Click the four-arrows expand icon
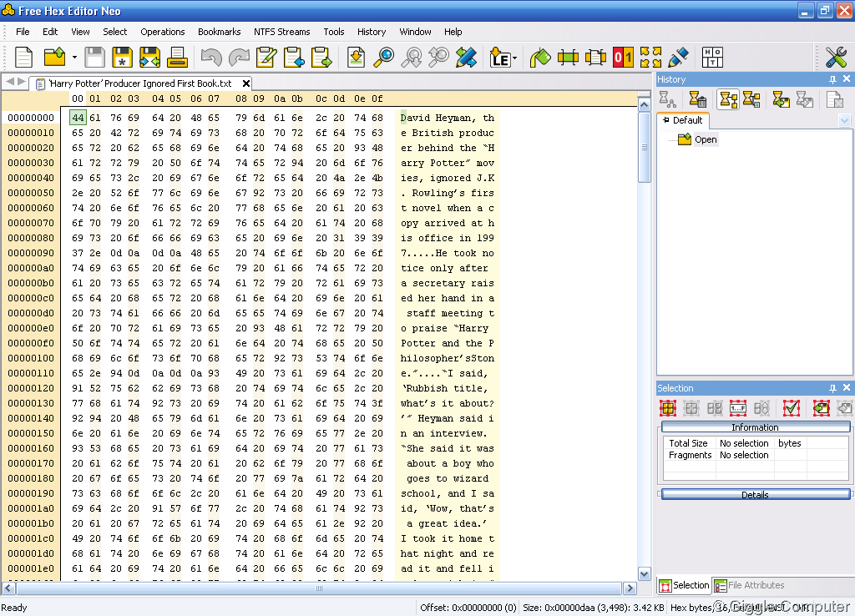 650,57
